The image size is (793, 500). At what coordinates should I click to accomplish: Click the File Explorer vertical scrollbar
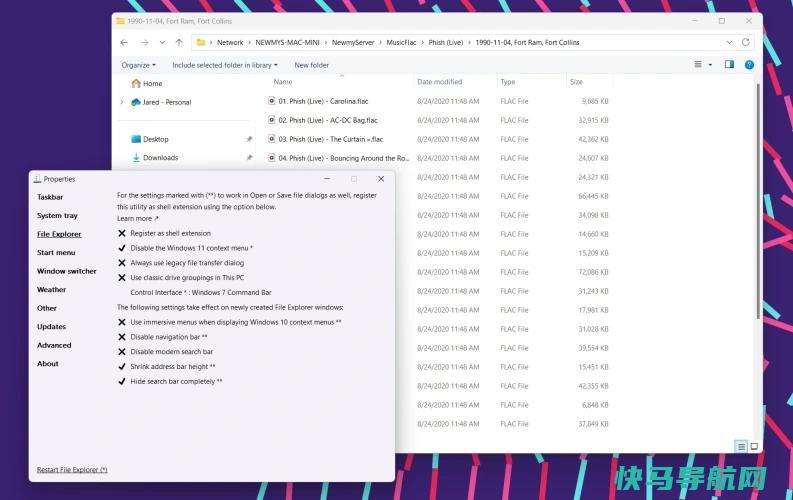point(758,202)
